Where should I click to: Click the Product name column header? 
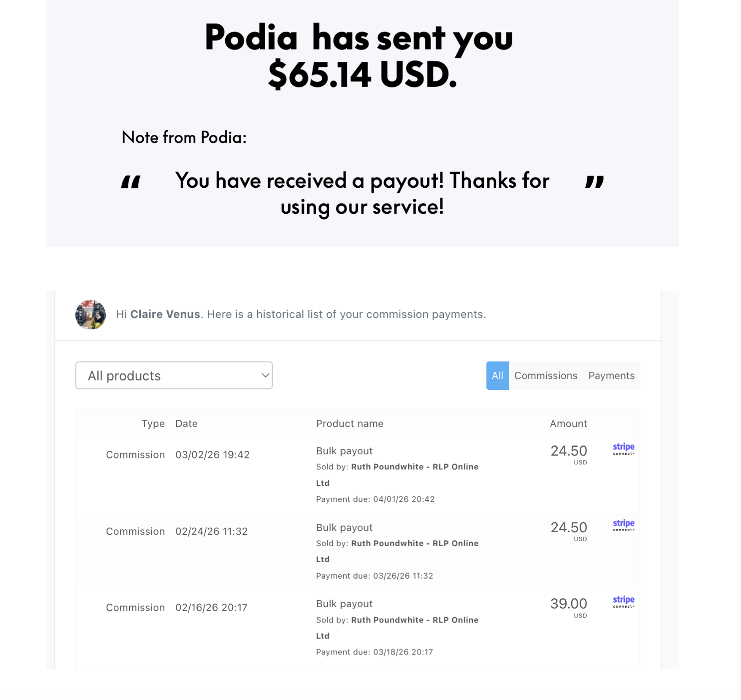click(x=350, y=424)
